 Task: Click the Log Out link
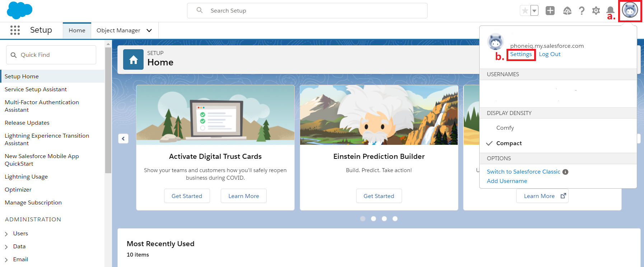click(x=550, y=54)
